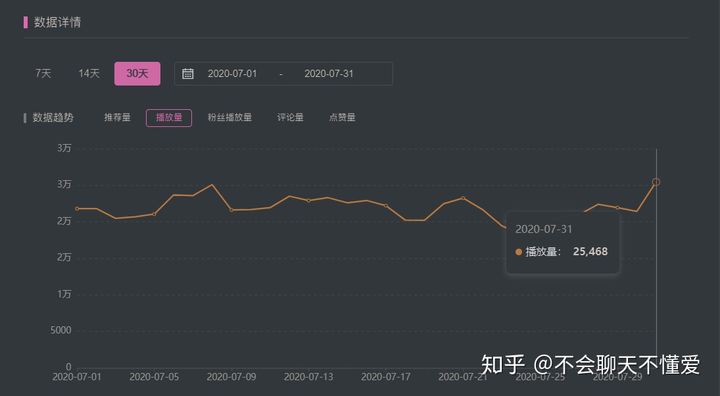The height and width of the screenshot is (396, 720).
Task: Click the first data point on 2020-07-01
Action: (x=77, y=209)
